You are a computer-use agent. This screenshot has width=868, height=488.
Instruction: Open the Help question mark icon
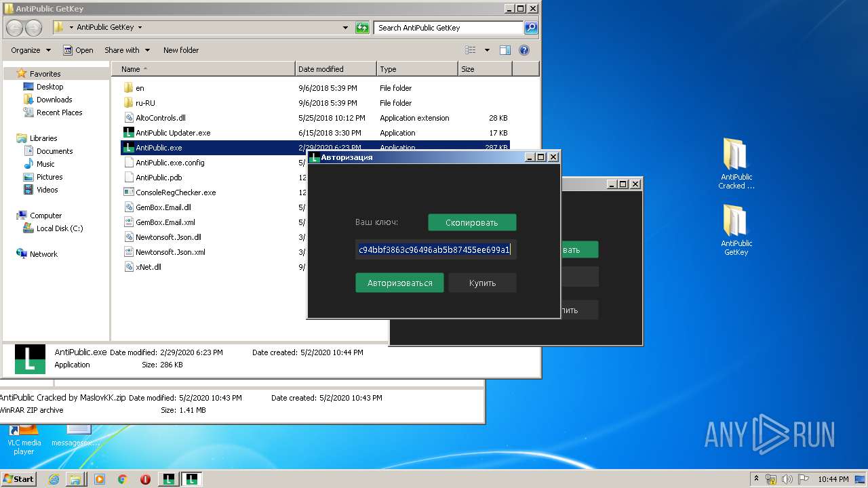[x=524, y=50]
